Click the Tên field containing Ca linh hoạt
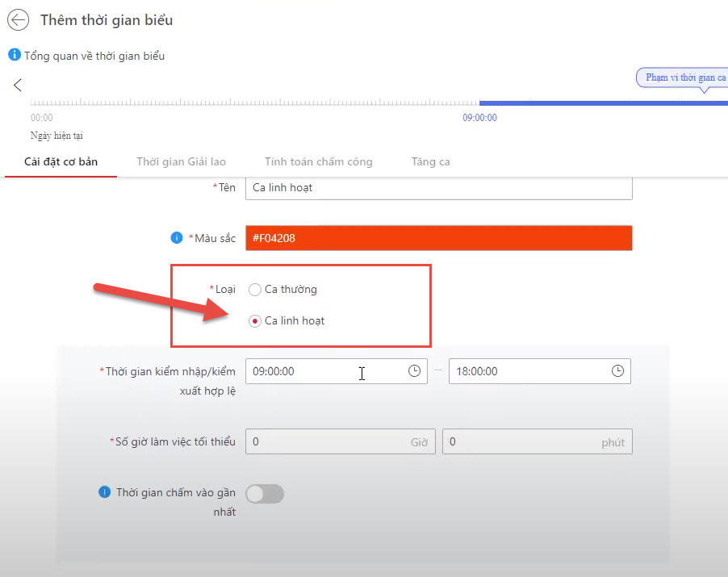Viewport: 728px width, 577px height. coord(438,187)
